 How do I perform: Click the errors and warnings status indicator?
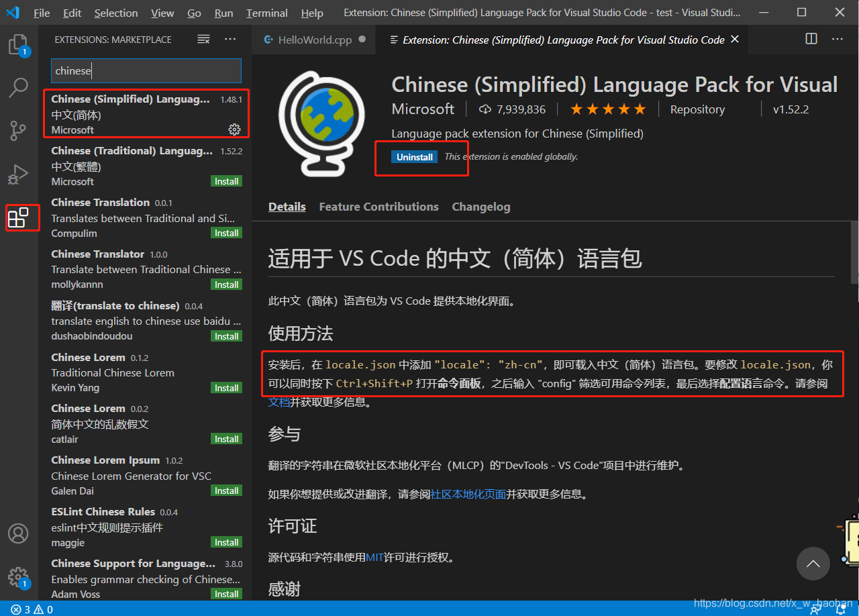[32, 609]
